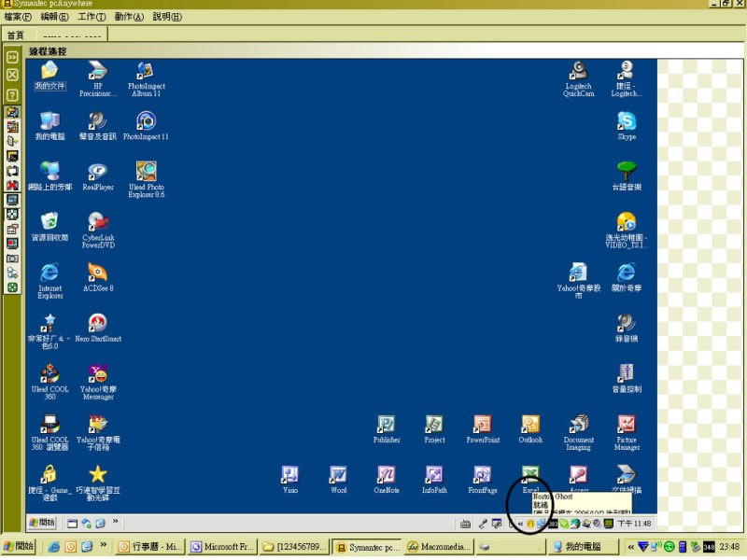Select the FrontPage desktop shortcut

(483, 480)
